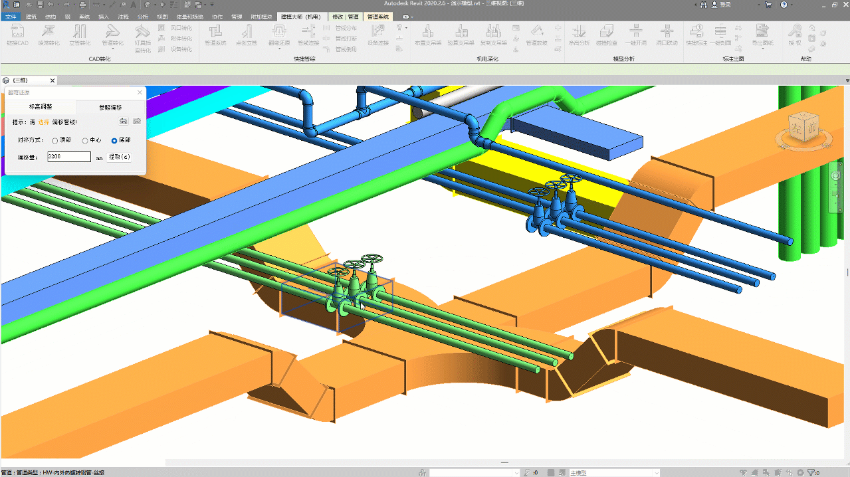Click the offset value input field
This screenshot has height=477, width=850.
pos(68,157)
